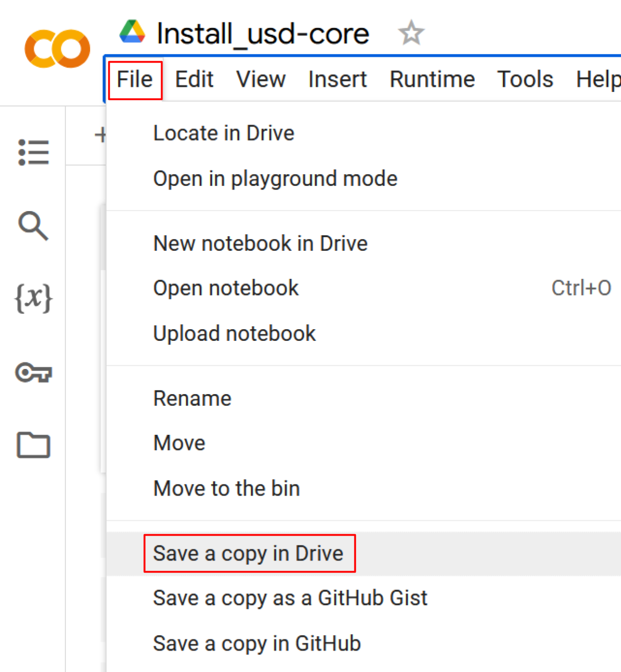Star the Install_usd-core notebook
Screen dimensions: 621x672
[411, 33]
